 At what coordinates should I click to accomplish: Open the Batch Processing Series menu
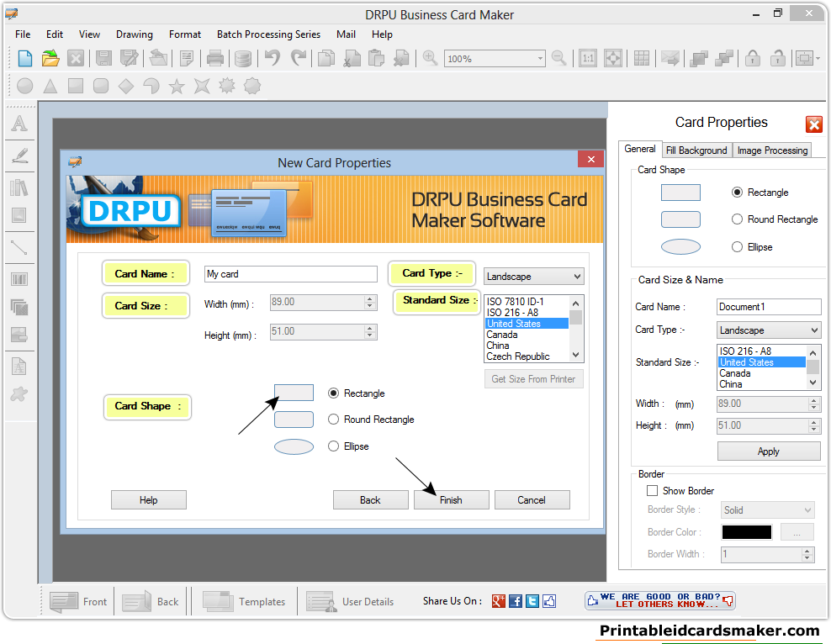[x=268, y=34]
